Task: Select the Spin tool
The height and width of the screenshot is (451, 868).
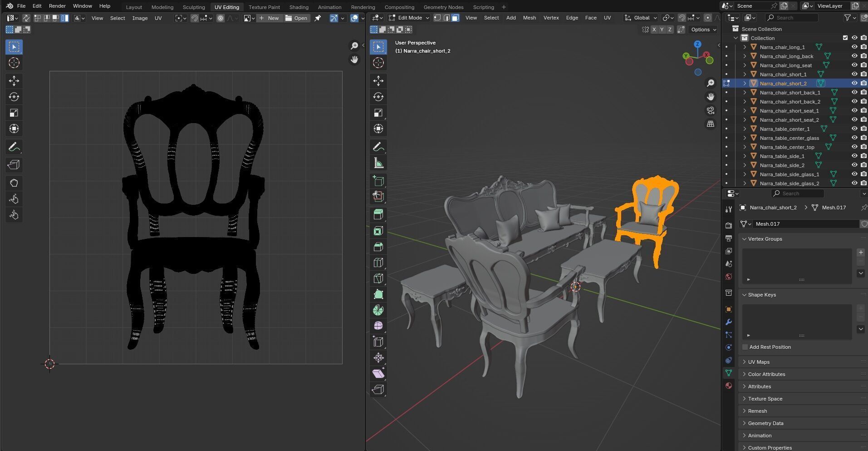Action: [378, 310]
